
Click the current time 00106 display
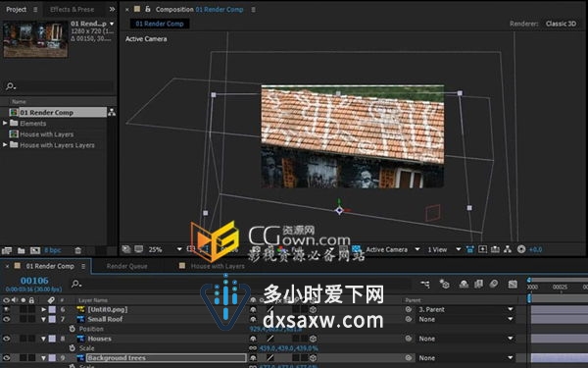pos(34,281)
